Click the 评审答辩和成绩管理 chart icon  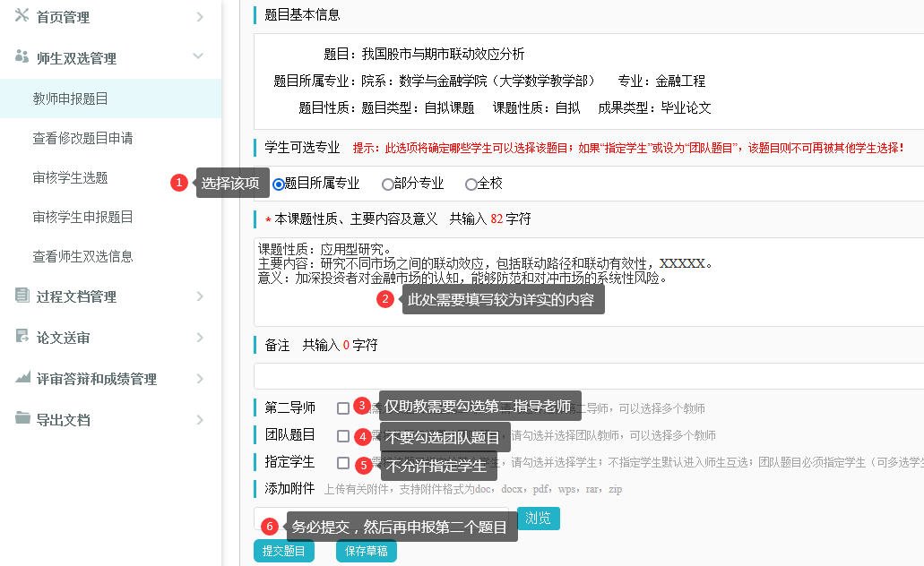coord(22,378)
